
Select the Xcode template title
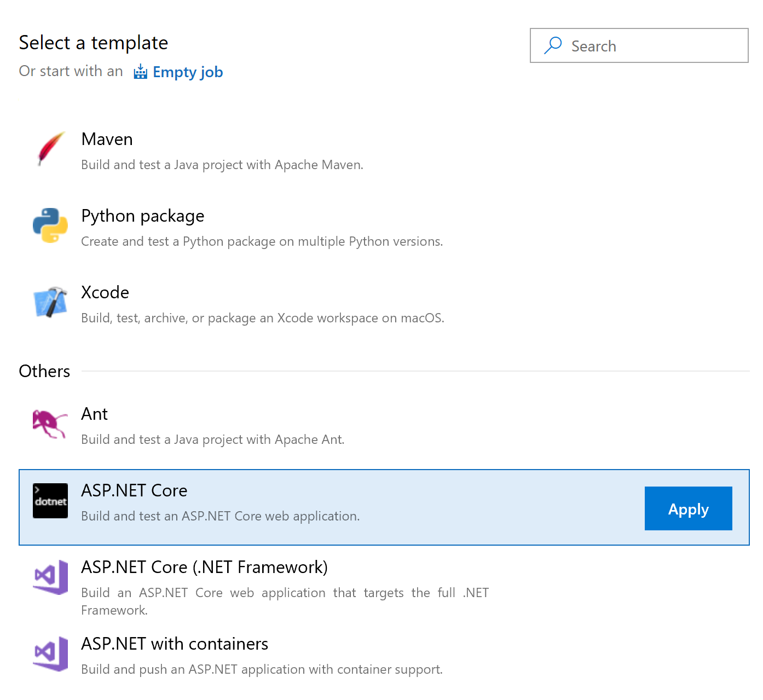click(x=105, y=292)
